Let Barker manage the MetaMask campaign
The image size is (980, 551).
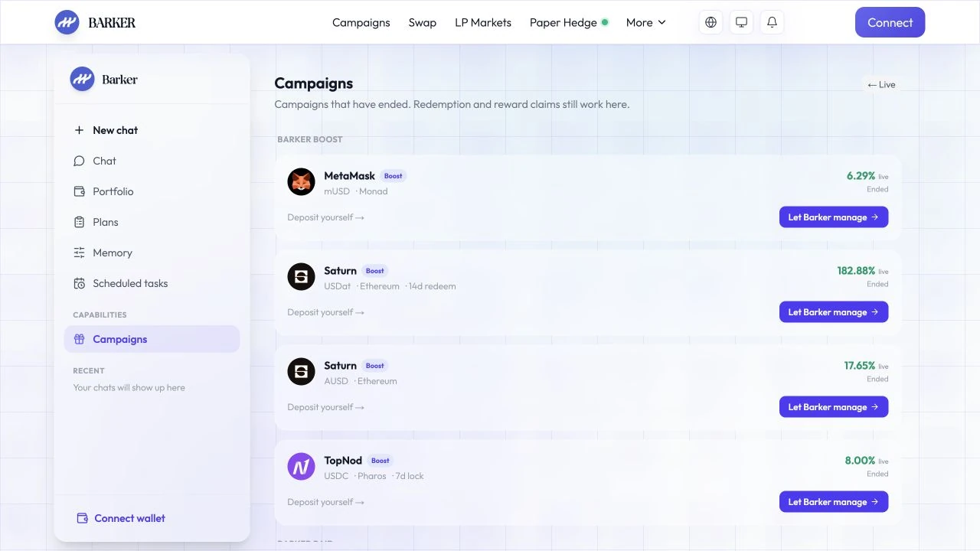[834, 217]
